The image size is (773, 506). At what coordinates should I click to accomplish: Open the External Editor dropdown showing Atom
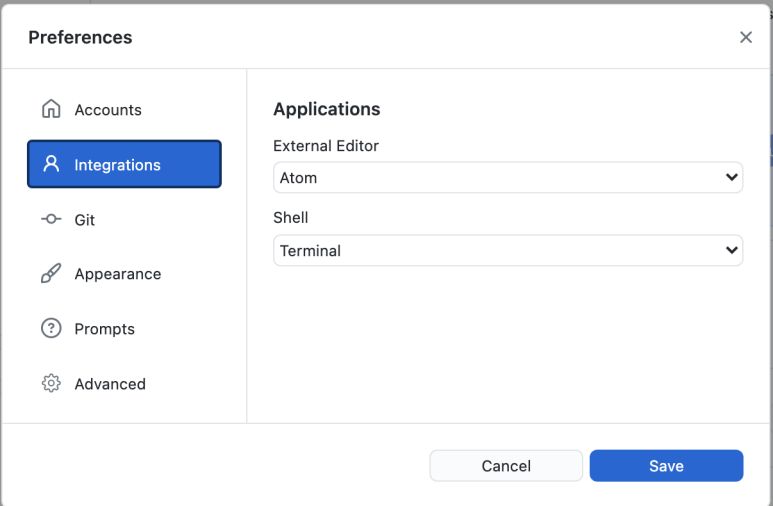tap(508, 178)
